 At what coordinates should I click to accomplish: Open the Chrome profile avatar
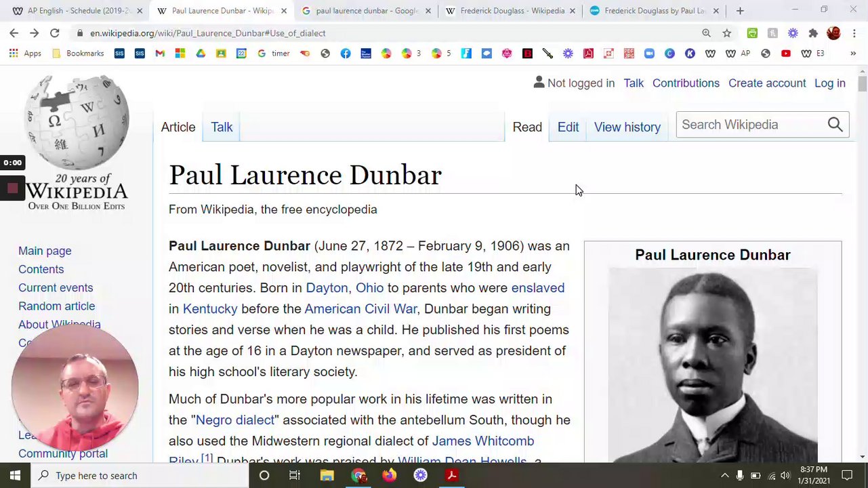click(x=833, y=33)
